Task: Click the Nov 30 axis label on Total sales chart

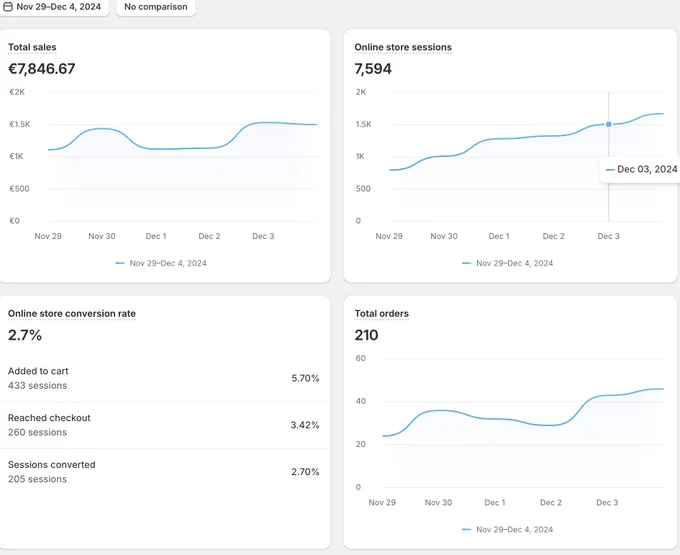Action: (102, 236)
